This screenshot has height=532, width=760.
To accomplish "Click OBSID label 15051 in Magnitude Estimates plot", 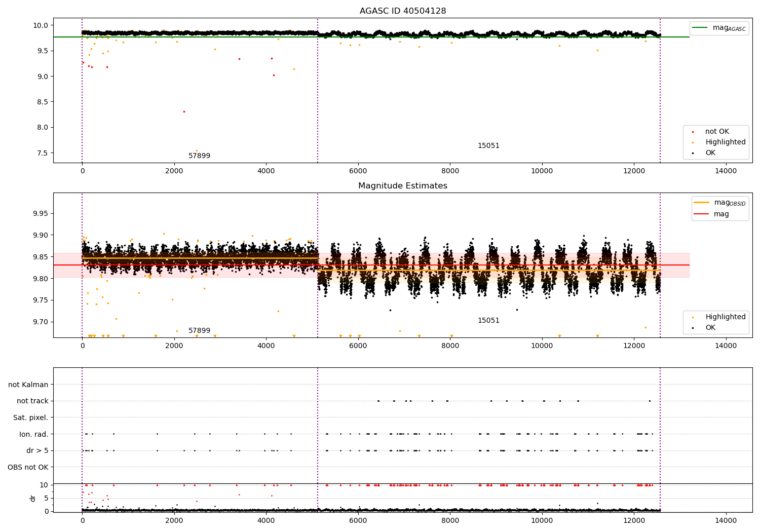I will click(x=488, y=321).
